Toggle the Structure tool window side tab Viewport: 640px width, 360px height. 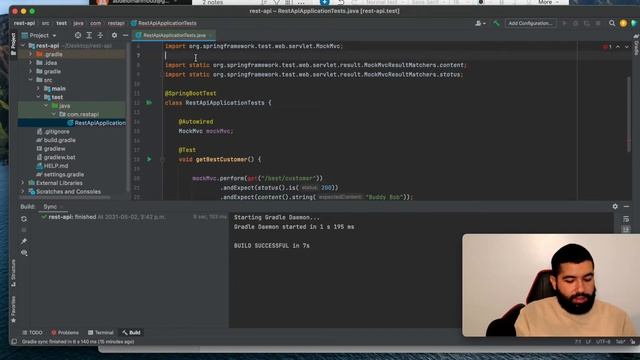13,273
